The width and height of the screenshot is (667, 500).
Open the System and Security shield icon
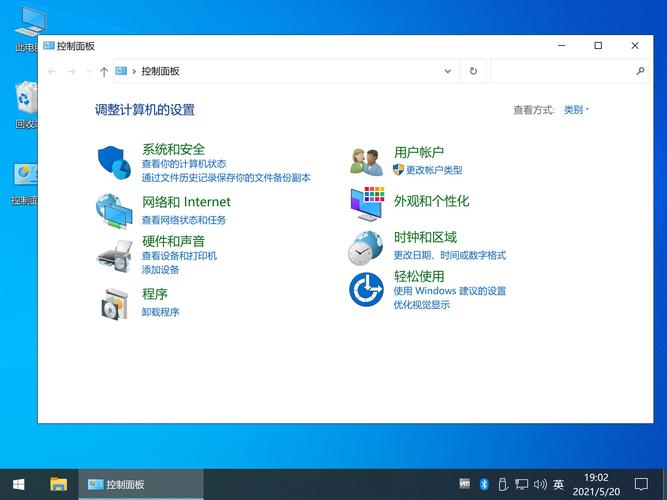click(x=114, y=162)
